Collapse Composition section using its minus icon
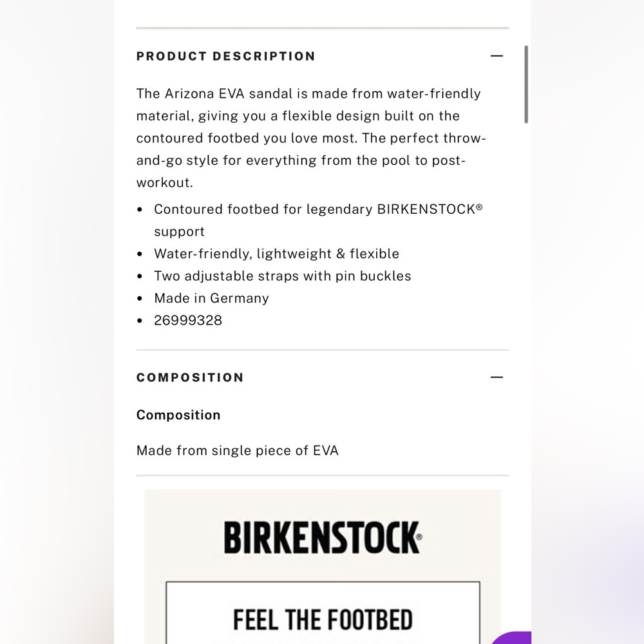 click(497, 377)
